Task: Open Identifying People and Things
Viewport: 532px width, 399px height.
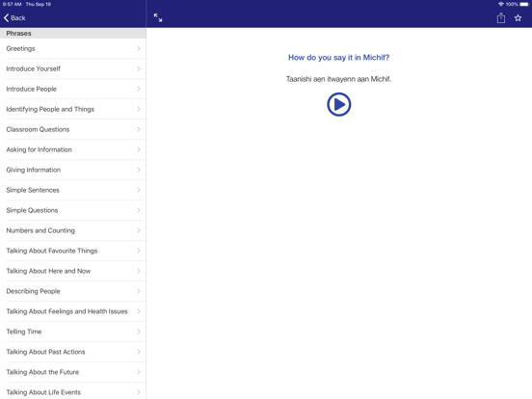Action: click(73, 109)
